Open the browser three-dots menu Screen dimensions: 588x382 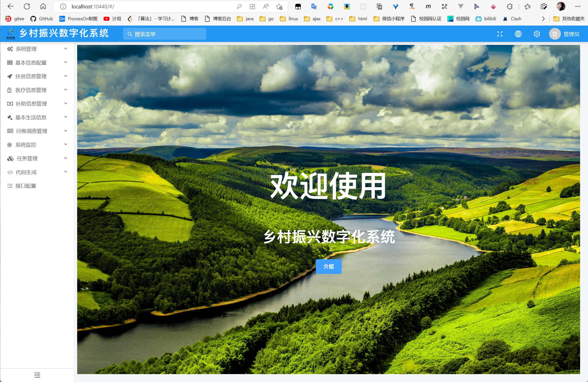point(578,7)
